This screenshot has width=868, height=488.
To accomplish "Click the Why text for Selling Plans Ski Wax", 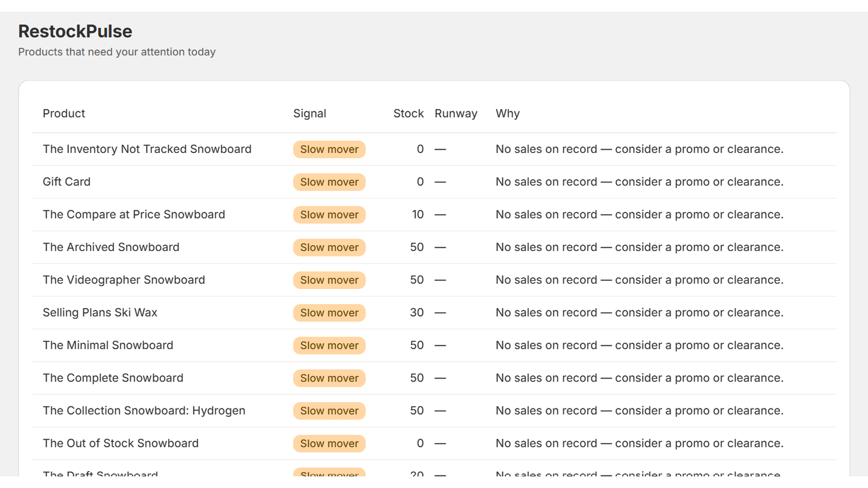I will pyautogui.click(x=640, y=313).
